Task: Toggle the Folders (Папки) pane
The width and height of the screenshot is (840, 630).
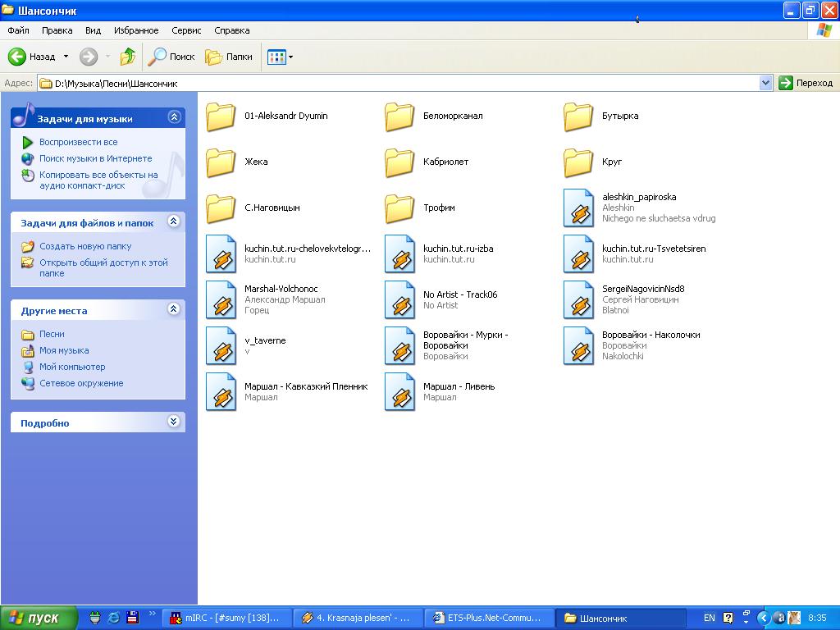Action: tap(229, 57)
